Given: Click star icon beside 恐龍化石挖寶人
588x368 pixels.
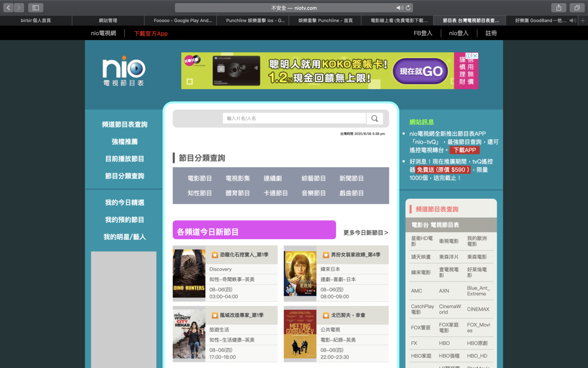Looking at the screenshot, I should [x=215, y=255].
